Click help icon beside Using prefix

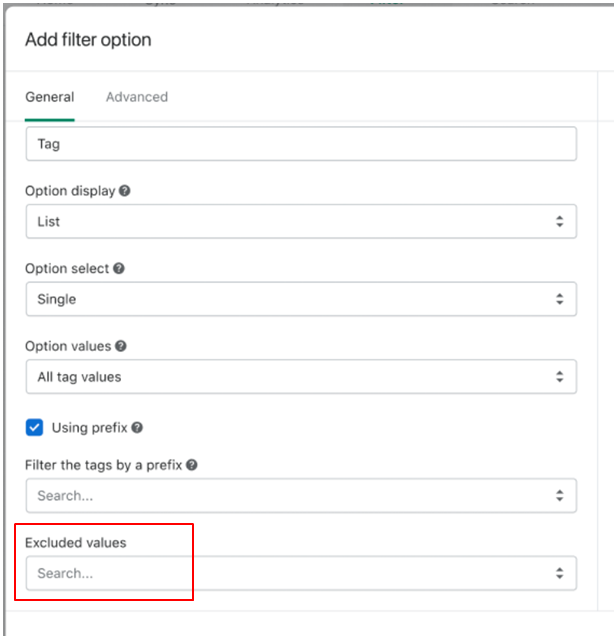coord(137,428)
